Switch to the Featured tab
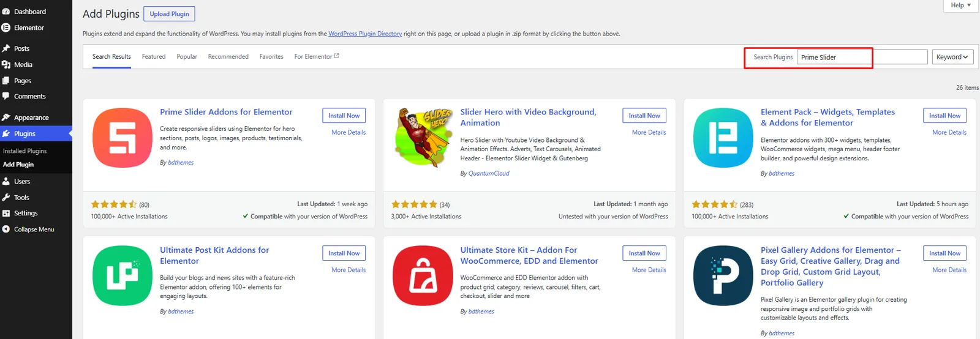This screenshot has width=980, height=339. (x=154, y=56)
